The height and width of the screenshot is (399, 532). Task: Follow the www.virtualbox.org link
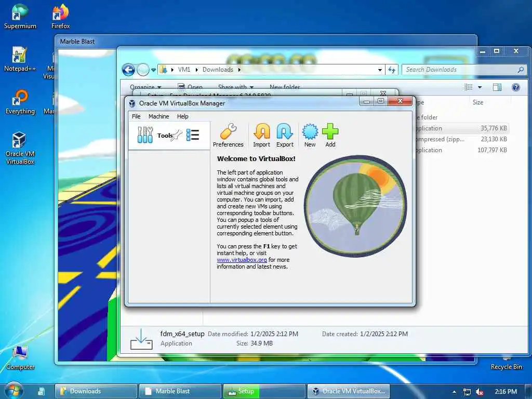tap(242, 260)
